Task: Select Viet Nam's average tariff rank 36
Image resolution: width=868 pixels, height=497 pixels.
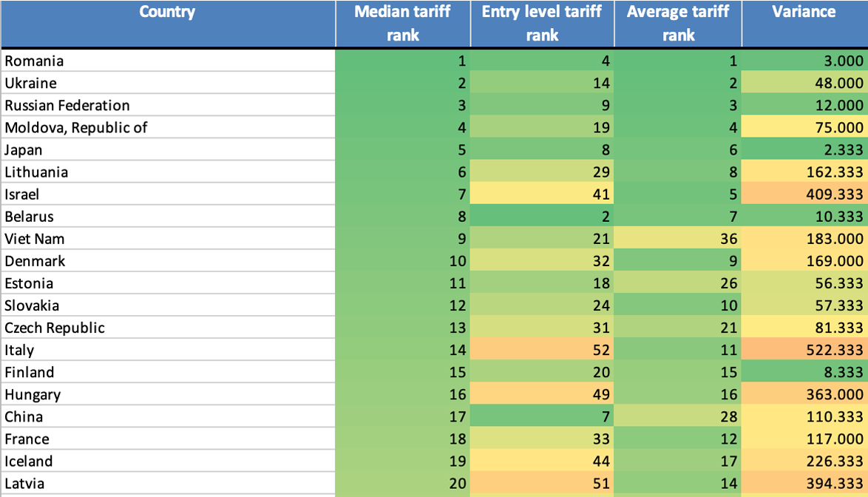Action: pyautogui.click(x=728, y=239)
